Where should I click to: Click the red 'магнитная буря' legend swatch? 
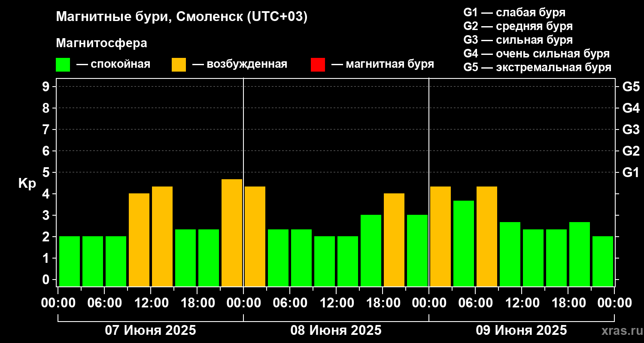(x=318, y=65)
